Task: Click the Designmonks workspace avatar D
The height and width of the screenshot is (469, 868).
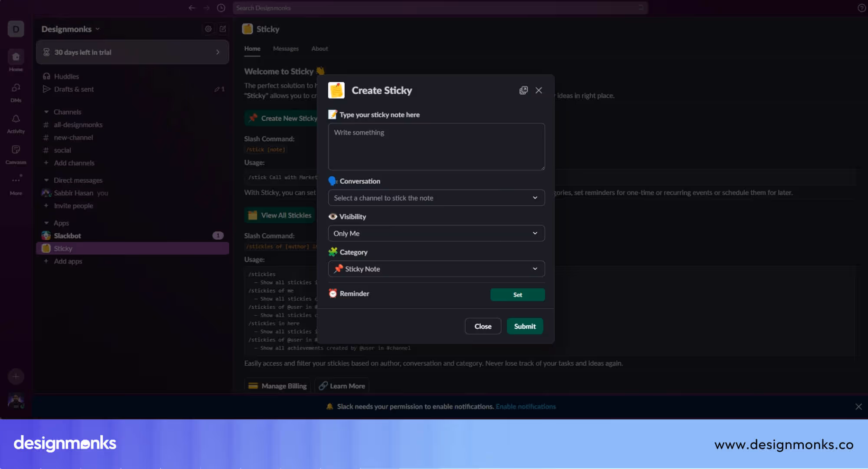Action: click(x=16, y=29)
